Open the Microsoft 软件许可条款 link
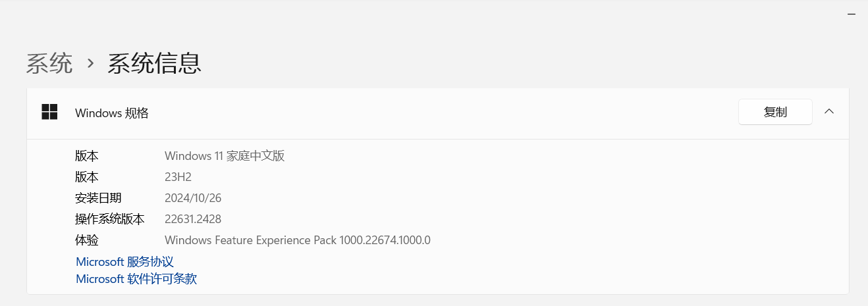Screen dimensions: 868x306 tap(136, 278)
